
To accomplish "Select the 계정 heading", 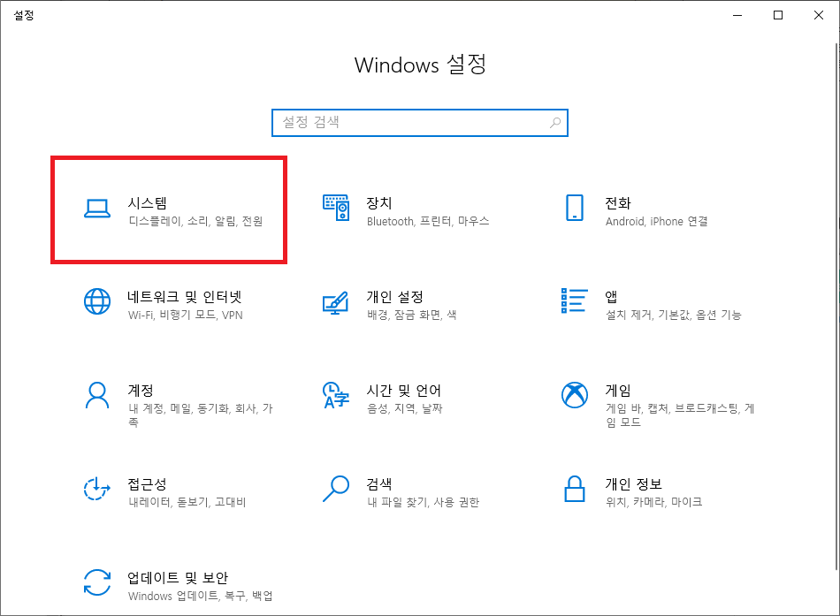I will pyautogui.click(x=141, y=391).
